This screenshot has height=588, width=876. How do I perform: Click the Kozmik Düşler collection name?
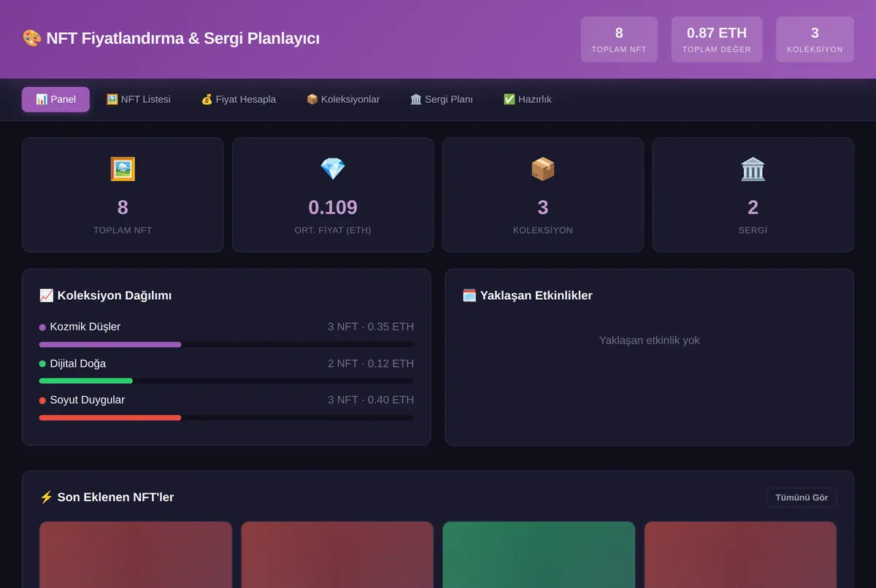click(x=85, y=327)
